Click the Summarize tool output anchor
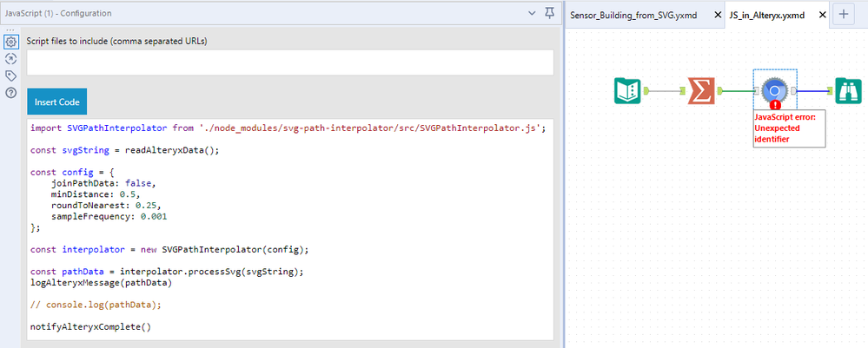868x348 pixels. click(719, 90)
